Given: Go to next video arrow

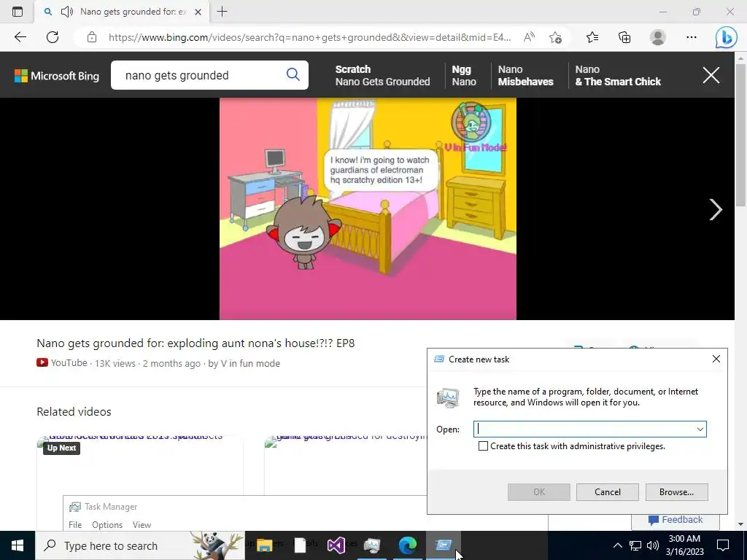Looking at the screenshot, I should [715, 209].
